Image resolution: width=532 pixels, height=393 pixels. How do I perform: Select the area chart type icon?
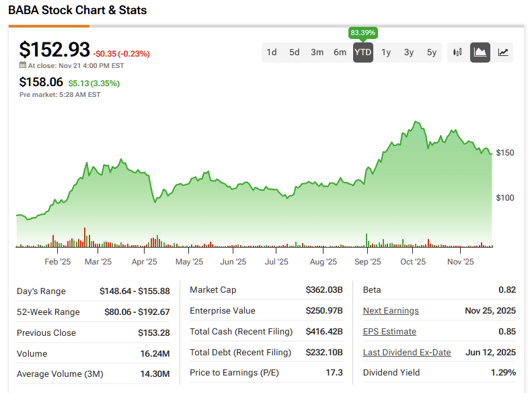480,52
